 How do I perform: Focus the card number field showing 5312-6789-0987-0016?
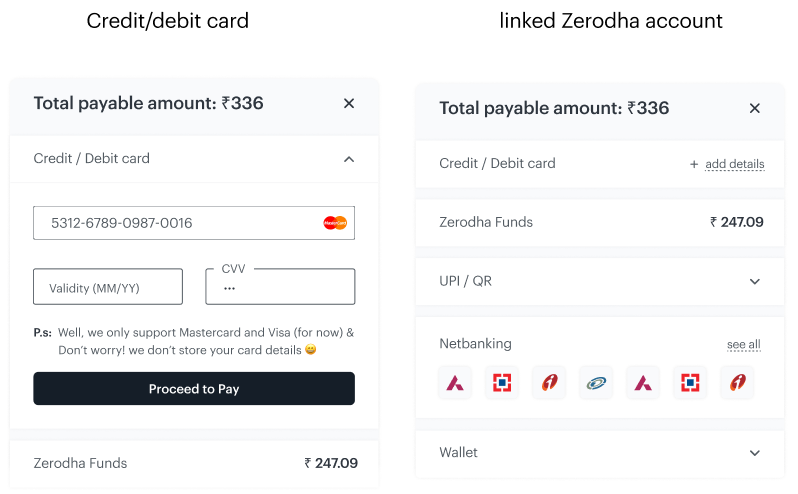click(194, 223)
